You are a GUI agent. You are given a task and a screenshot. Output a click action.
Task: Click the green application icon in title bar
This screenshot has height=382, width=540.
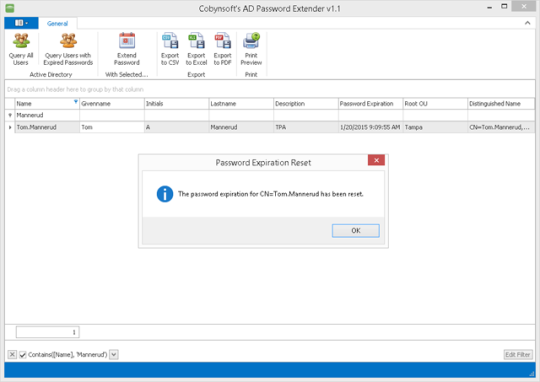coord(10,8)
